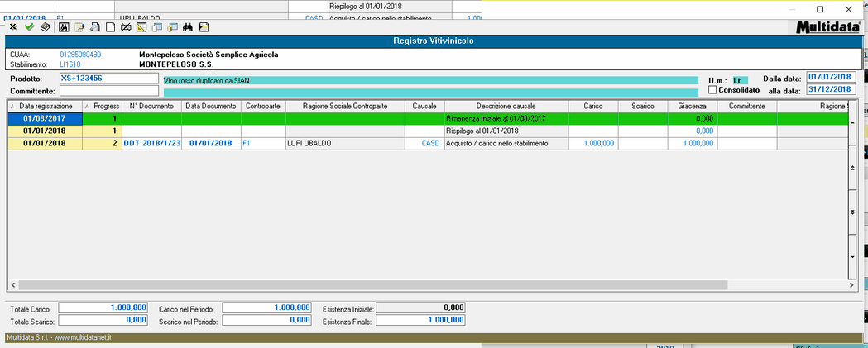Click the Prodotto input field XS+123456

pos(109,78)
